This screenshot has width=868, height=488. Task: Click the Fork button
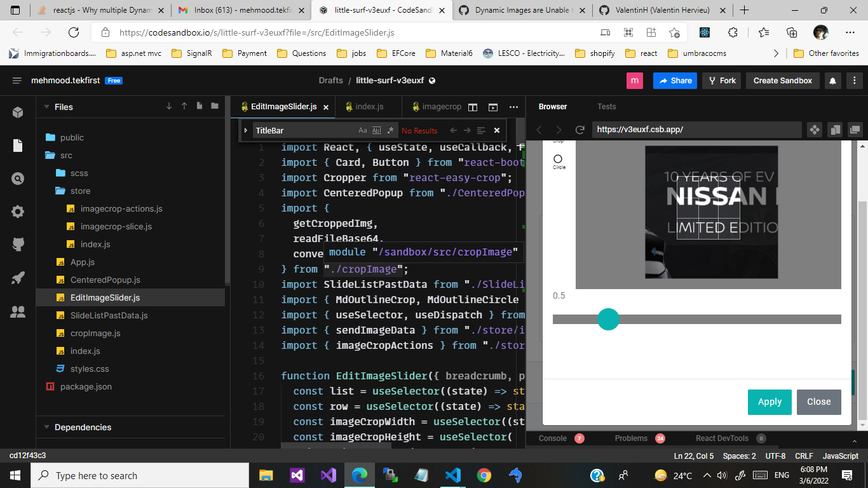pos(721,81)
